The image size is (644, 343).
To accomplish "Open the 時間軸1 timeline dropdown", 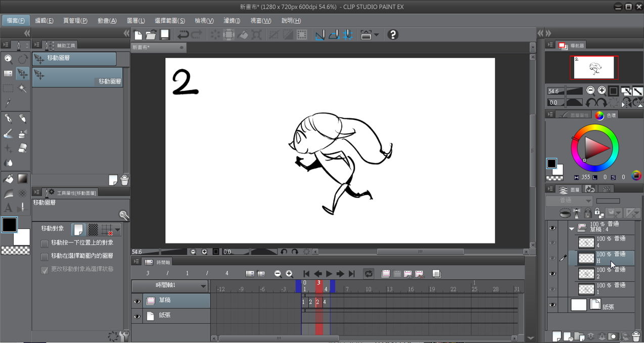I will click(203, 286).
